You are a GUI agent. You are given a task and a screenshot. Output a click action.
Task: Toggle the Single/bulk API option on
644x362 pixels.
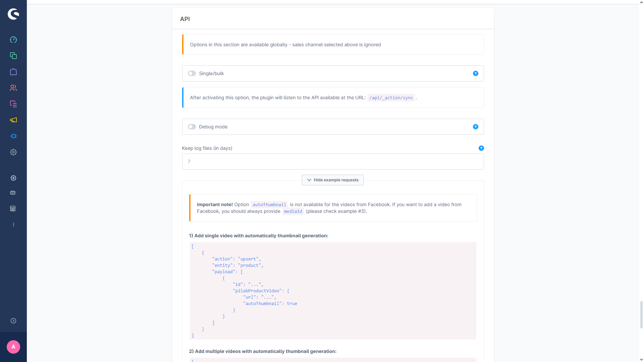(192, 73)
